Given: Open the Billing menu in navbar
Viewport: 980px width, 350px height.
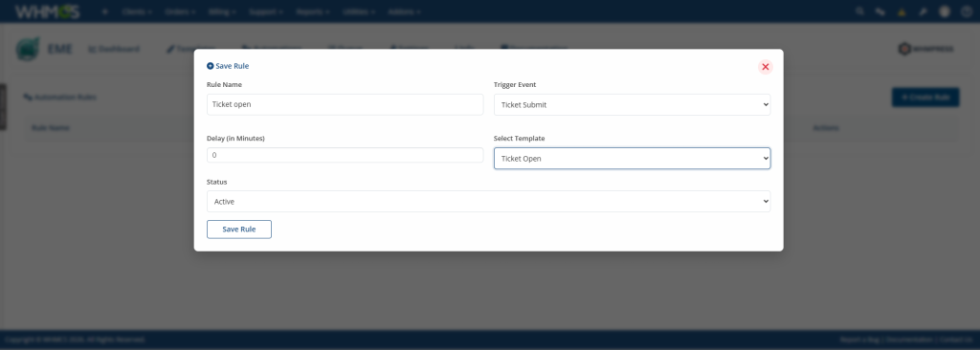Looking at the screenshot, I should pyautogui.click(x=222, y=11).
